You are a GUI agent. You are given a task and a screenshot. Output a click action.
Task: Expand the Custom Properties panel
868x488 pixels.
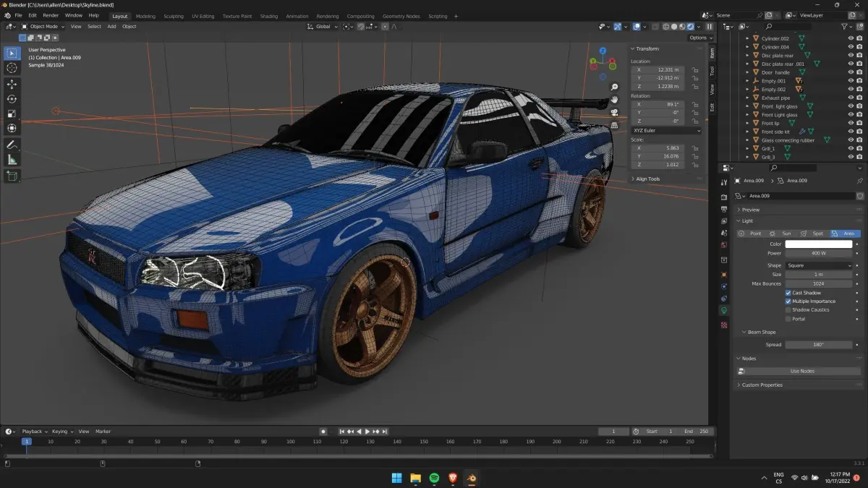(762, 385)
